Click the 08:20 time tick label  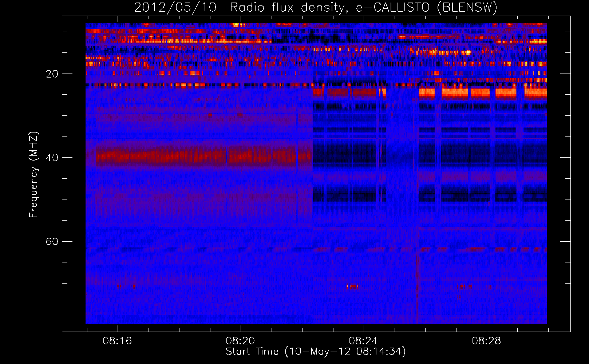pos(240,341)
